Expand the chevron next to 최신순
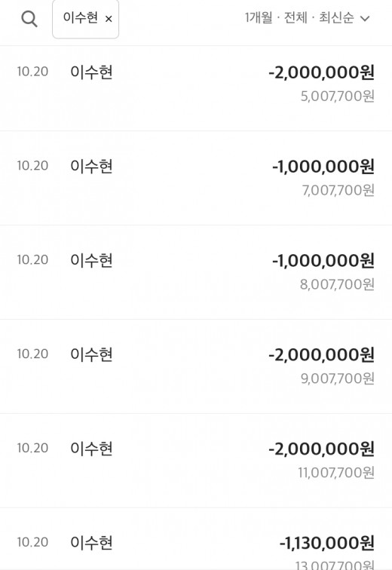Viewport: 392px width, 570px height. 364,18
